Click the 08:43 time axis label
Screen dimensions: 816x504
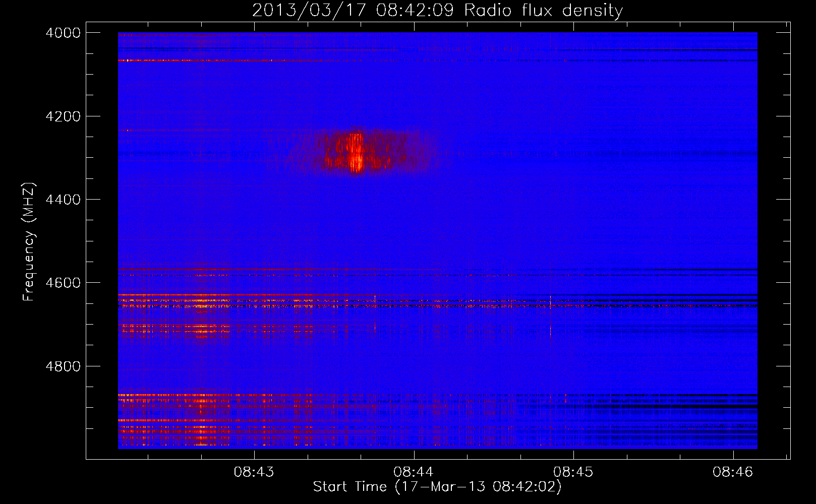click(x=254, y=472)
